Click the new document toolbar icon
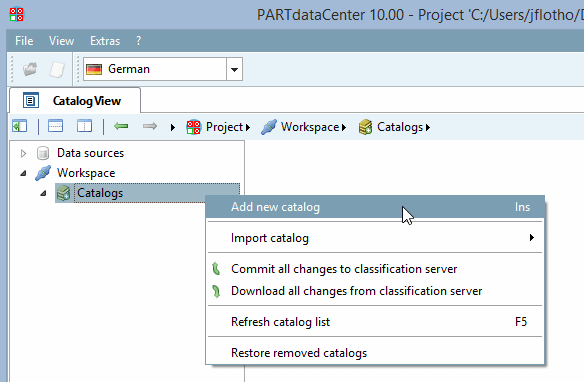The height and width of the screenshot is (382, 584). point(57,69)
